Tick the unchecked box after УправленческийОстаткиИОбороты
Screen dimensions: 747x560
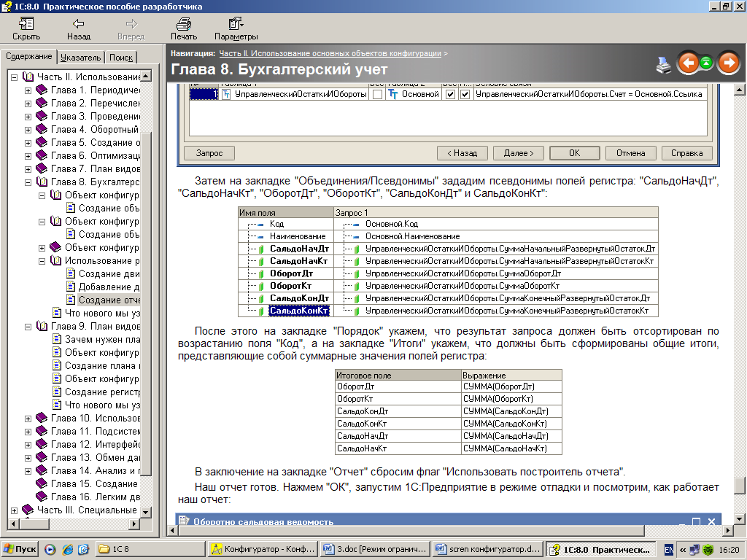pos(377,95)
